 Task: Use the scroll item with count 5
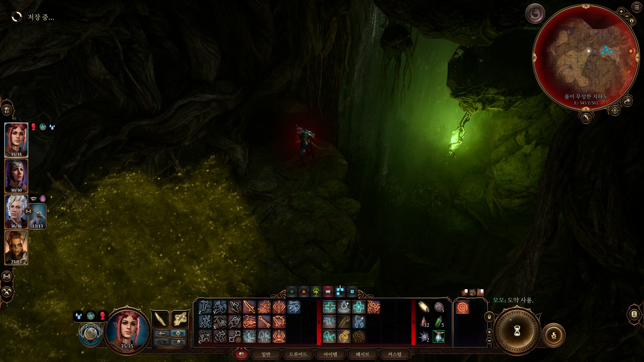pos(424,307)
